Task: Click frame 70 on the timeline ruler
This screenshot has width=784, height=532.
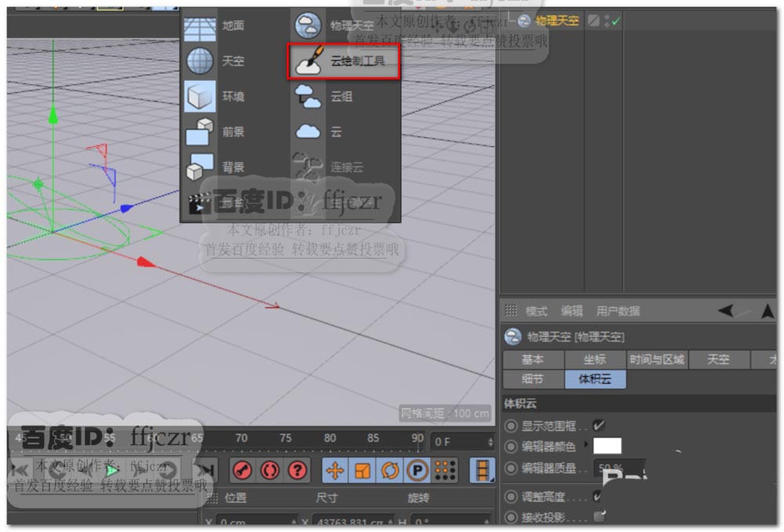Action: (x=241, y=438)
